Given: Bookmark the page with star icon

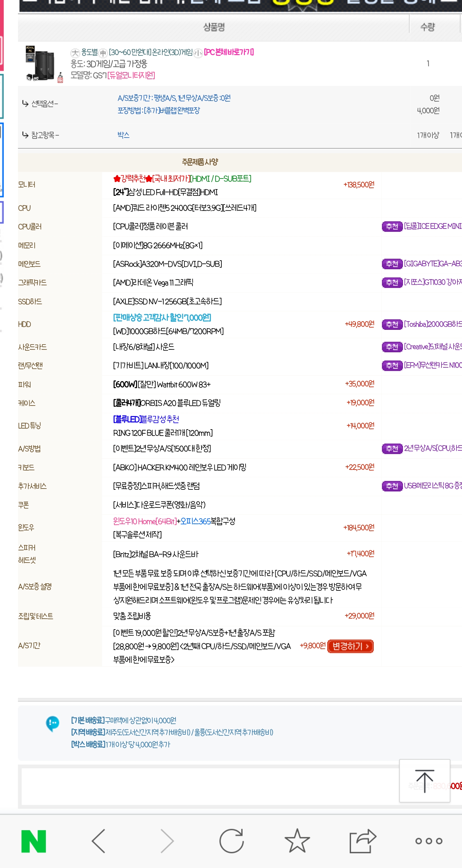Looking at the screenshot, I should 297,841.
